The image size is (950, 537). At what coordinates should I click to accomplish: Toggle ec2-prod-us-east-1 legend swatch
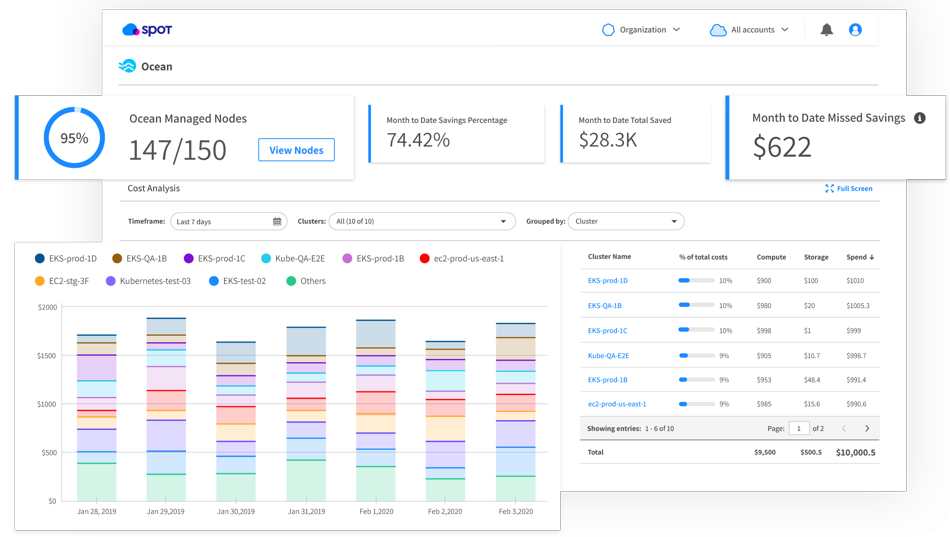pyautogui.click(x=424, y=258)
